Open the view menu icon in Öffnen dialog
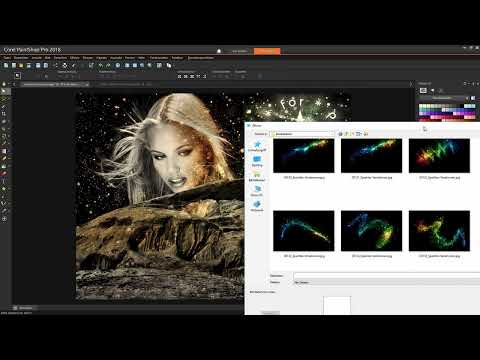 359,134
